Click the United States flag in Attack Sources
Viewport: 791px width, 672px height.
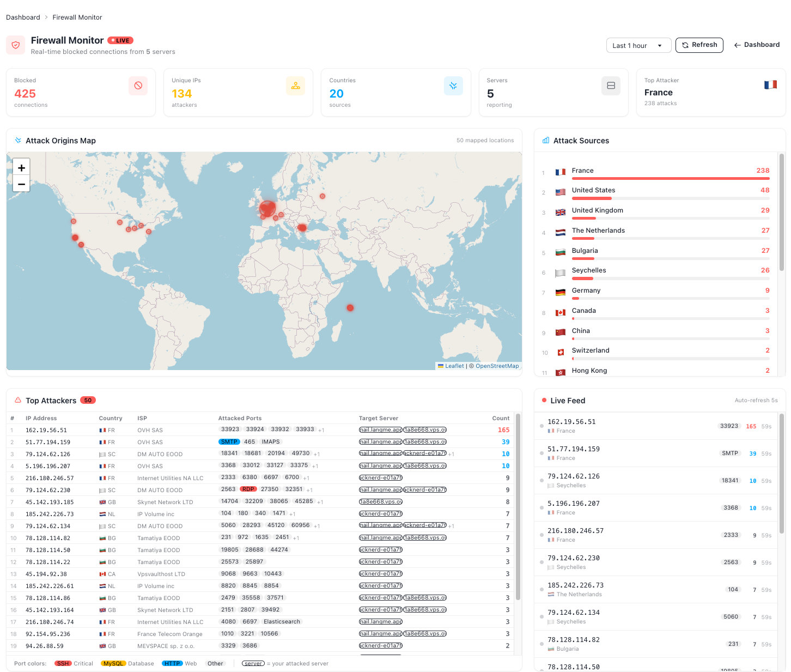click(561, 192)
